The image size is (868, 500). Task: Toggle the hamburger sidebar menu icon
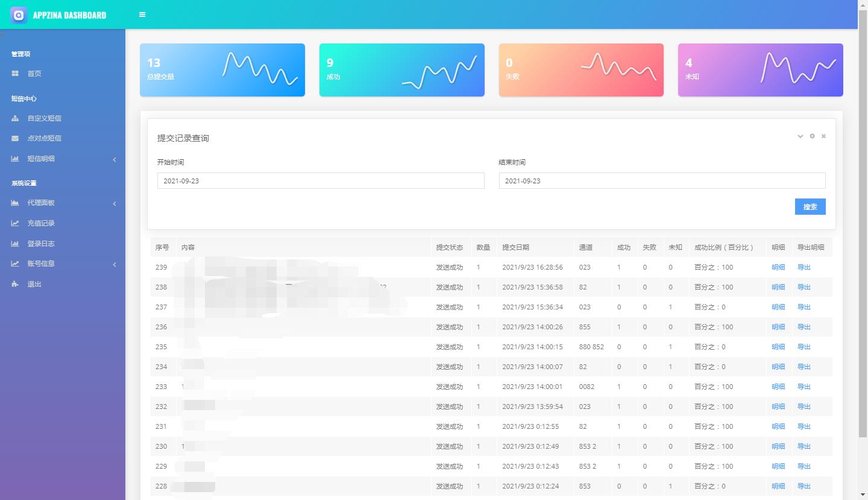pos(142,14)
